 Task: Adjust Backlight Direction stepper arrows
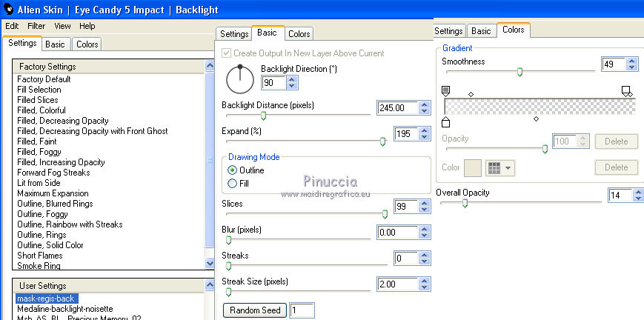pos(292,83)
